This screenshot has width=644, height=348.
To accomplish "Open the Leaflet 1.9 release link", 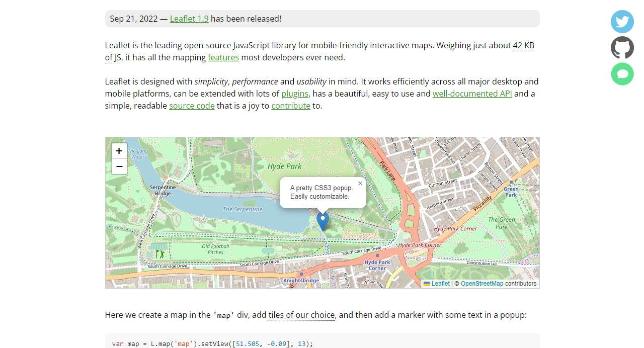I will pos(189,19).
